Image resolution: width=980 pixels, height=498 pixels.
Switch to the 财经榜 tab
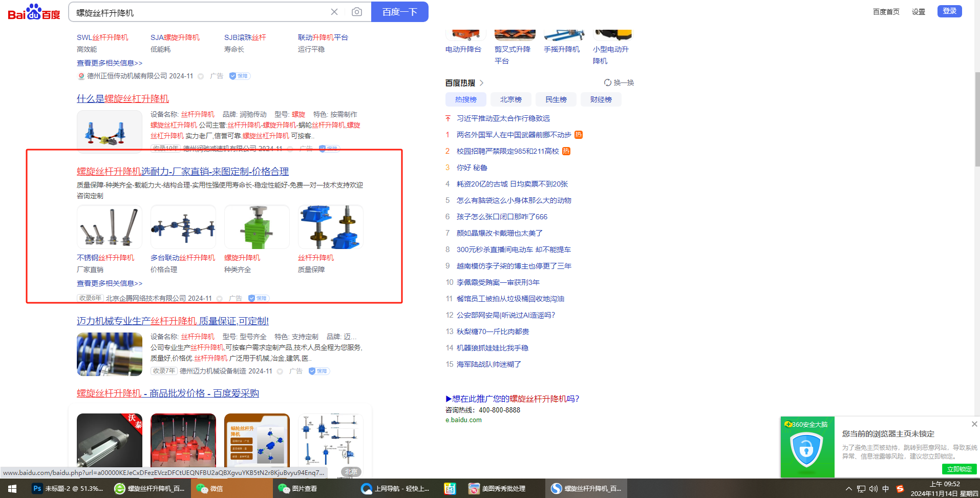point(601,99)
